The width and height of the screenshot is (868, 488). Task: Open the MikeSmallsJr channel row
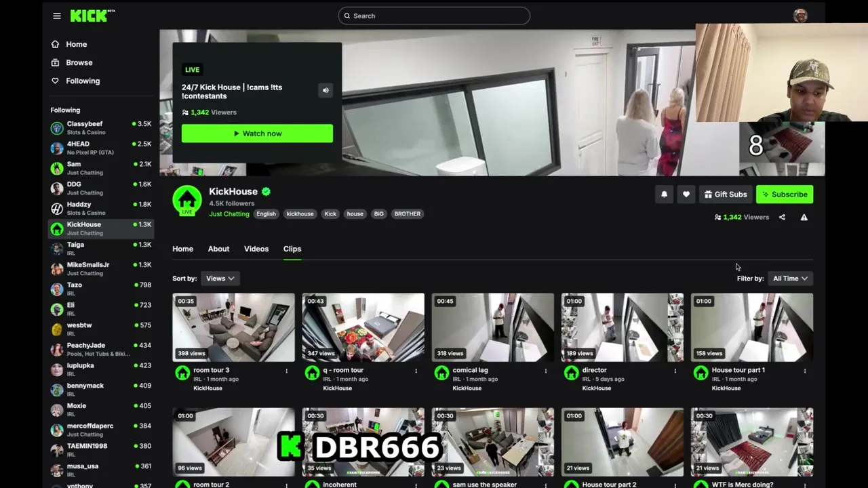[x=101, y=269]
